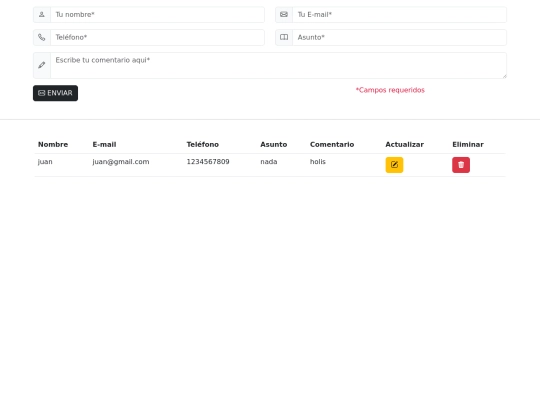The width and height of the screenshot is (540, 405).
Task: Click the pencil icon beside comment box
Action: (42, 65)
